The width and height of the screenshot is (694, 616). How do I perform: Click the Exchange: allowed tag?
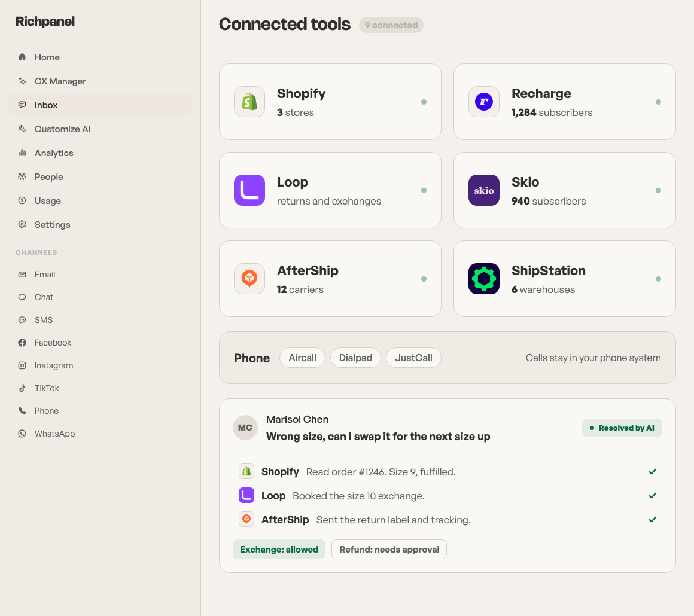click(x=279, y=549)
